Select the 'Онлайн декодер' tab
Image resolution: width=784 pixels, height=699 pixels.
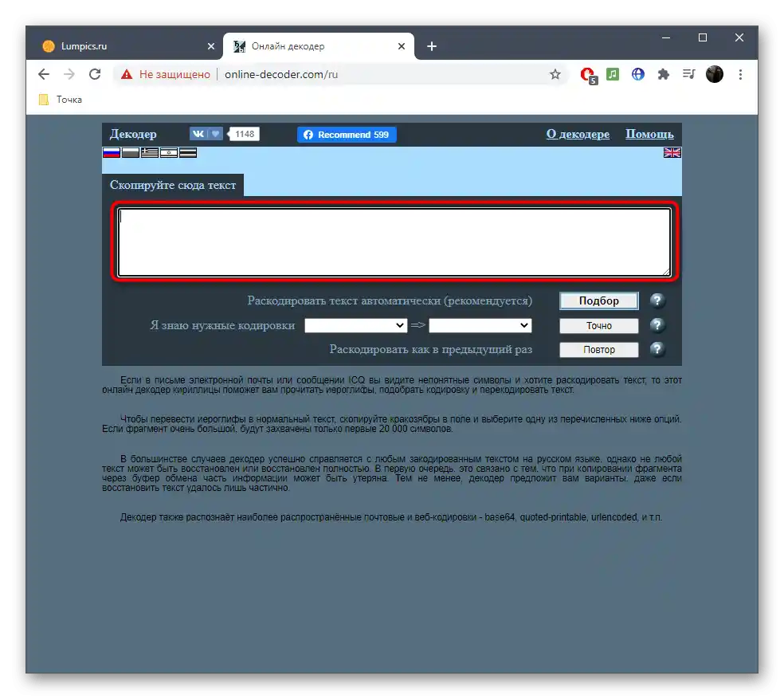[x=319, y=46]
